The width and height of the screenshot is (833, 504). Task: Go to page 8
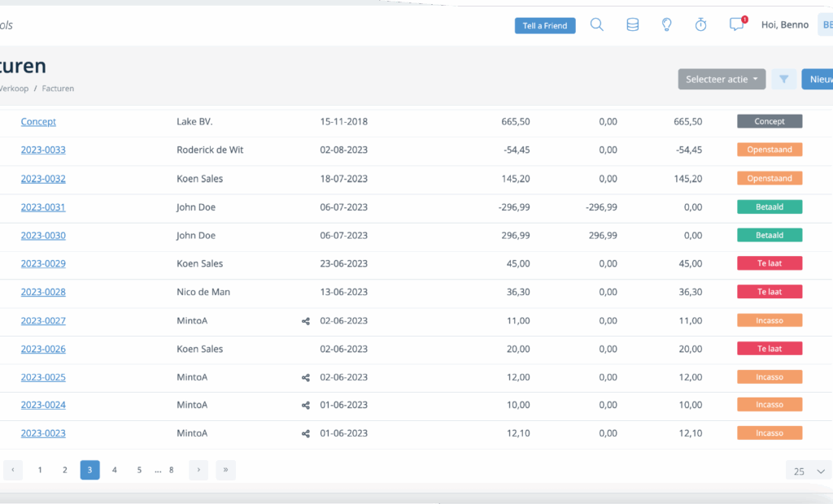171,470
